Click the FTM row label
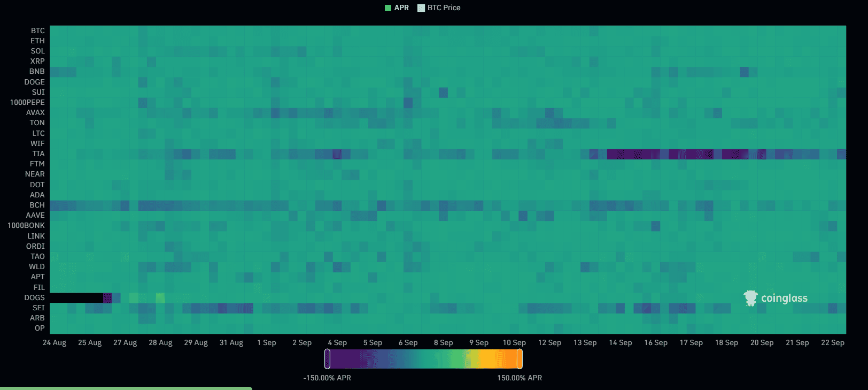 (x=37, y=164)
